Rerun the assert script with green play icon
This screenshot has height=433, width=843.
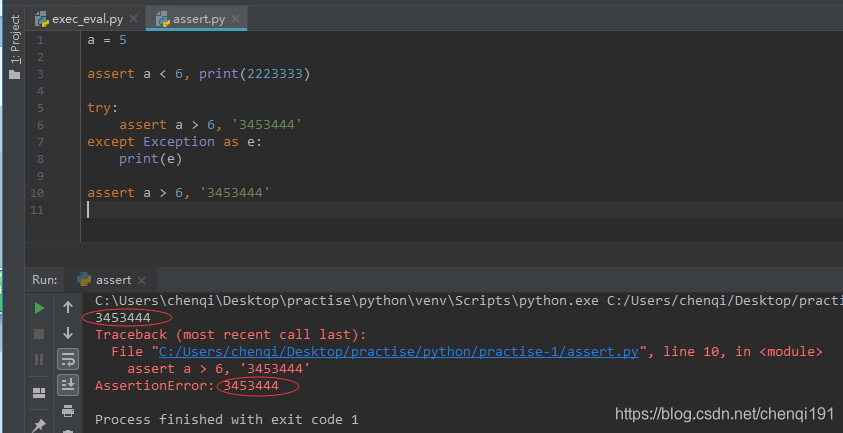click(39, 308)
